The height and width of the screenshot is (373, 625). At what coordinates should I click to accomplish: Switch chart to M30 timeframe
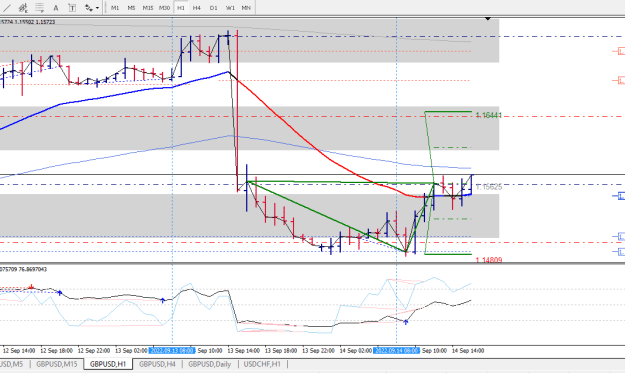(164, 8)
